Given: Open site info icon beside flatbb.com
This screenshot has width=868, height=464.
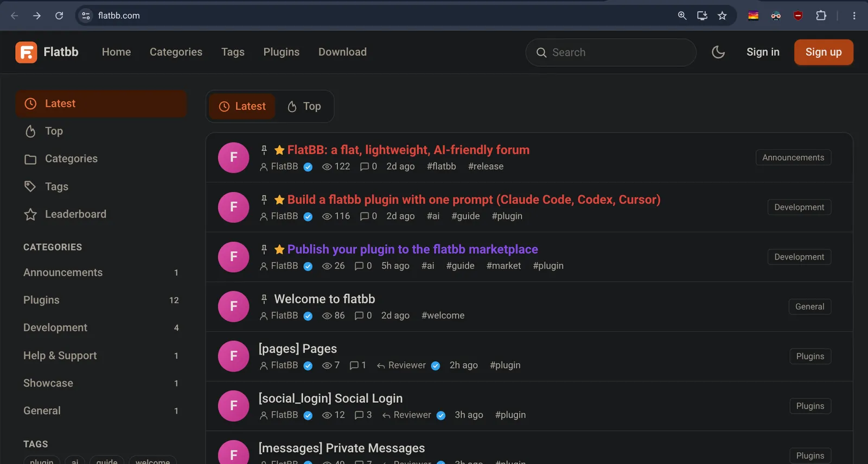Looking at the screenshot, I should [x=86, y=16].
